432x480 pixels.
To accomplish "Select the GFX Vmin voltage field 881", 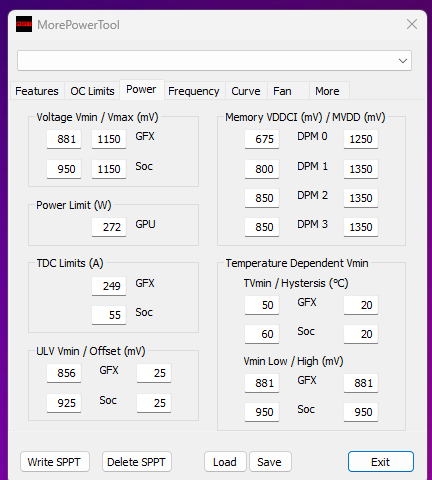I will click(64, 139).
